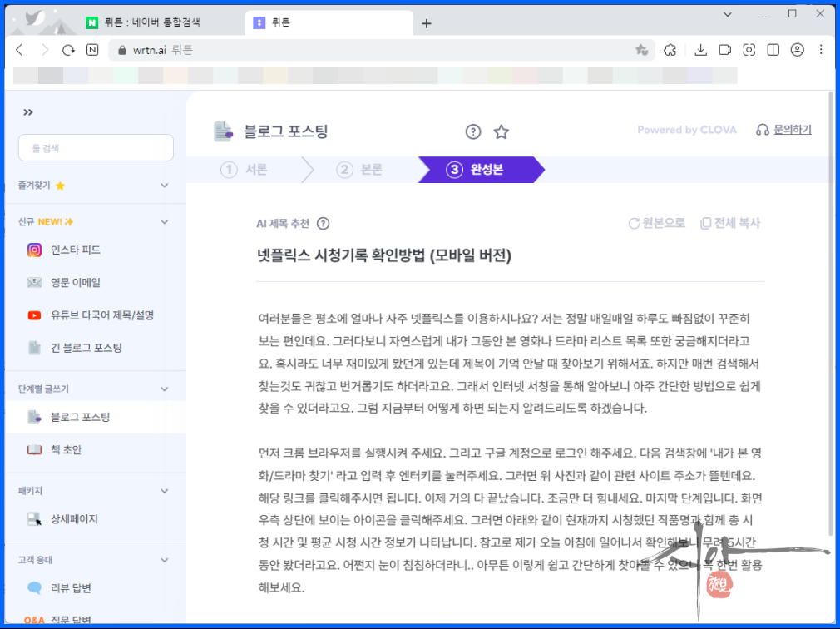Collapse the 단계별 글쓰기 section chevron
This screenshot has height=629, width=840.
click(x=165, y=389)
